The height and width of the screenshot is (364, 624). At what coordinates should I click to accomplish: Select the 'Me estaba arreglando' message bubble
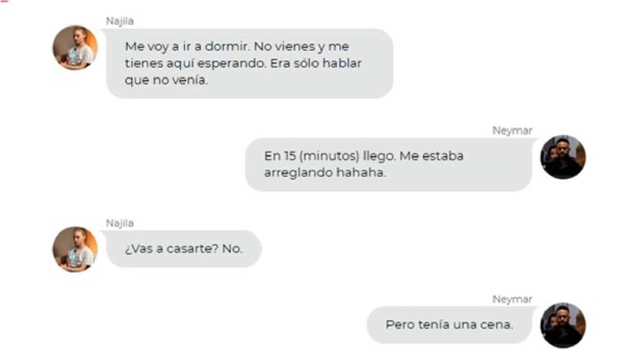coord(388,164)
